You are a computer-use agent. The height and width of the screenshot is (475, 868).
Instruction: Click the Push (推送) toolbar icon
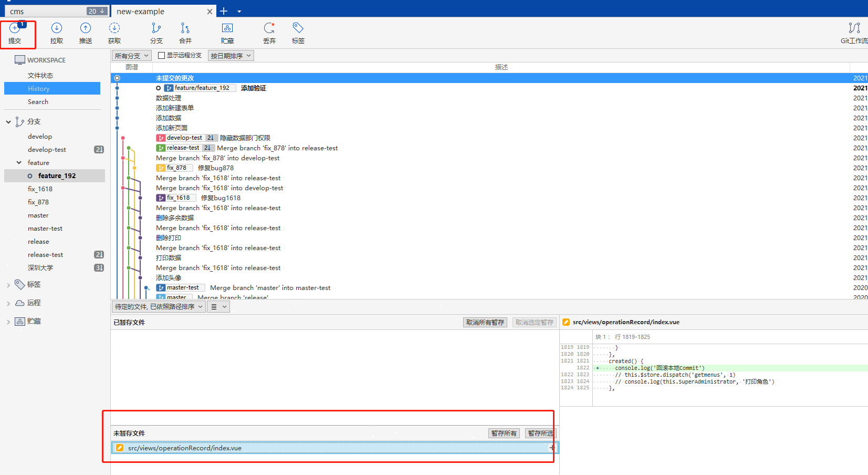(86, 33)
